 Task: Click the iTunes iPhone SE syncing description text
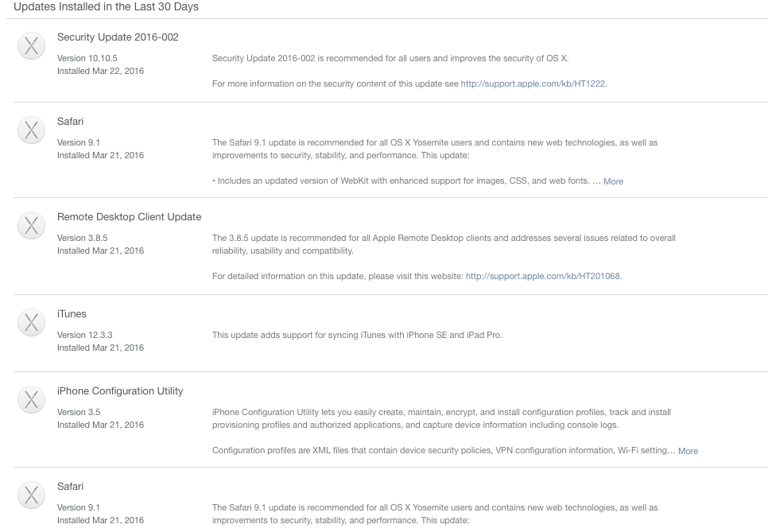(357, 335)
